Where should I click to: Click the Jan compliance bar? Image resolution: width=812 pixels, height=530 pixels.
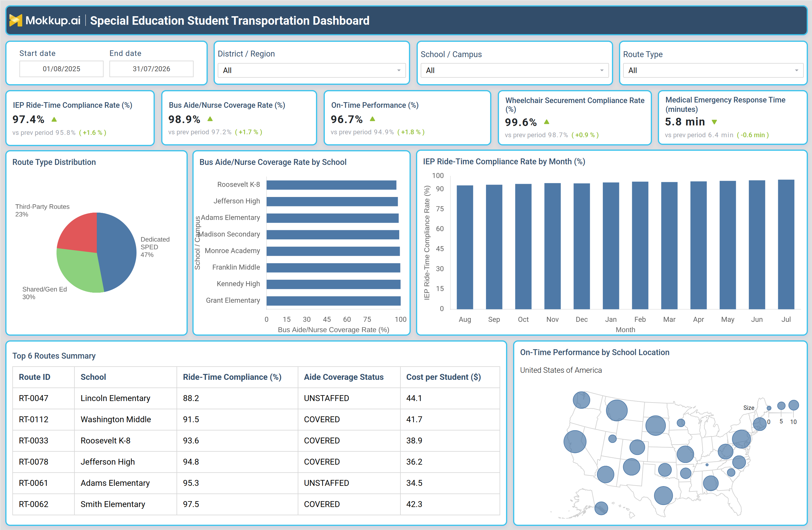tap(611, 246)
